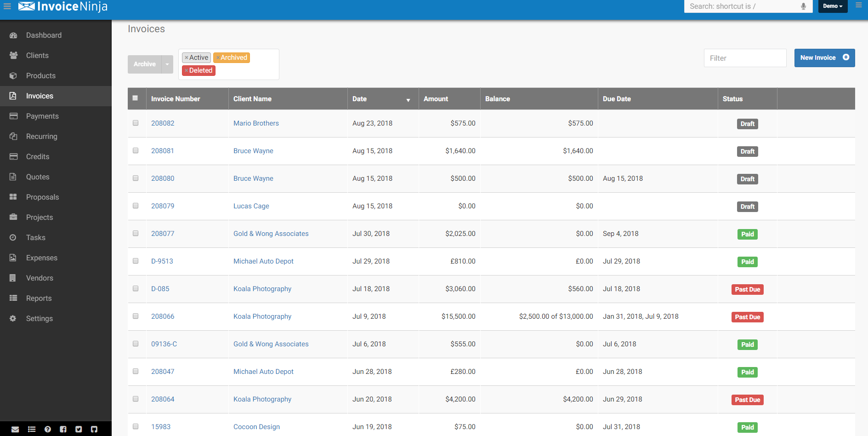Click the Vendors building icon
Image resolution: width=868 pixels, height=436 pixels.
[x=13, y=278]
